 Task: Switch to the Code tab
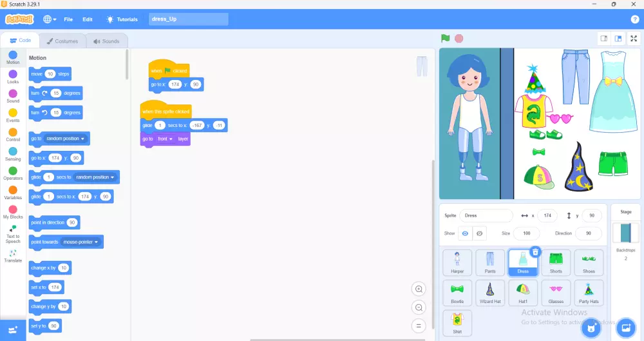pyautogui.click(x=20, y=41)
